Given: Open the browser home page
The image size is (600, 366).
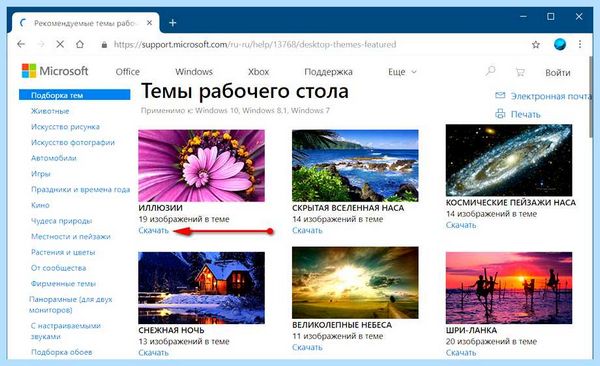Looking at the screenshot, I should pos(80,44).
